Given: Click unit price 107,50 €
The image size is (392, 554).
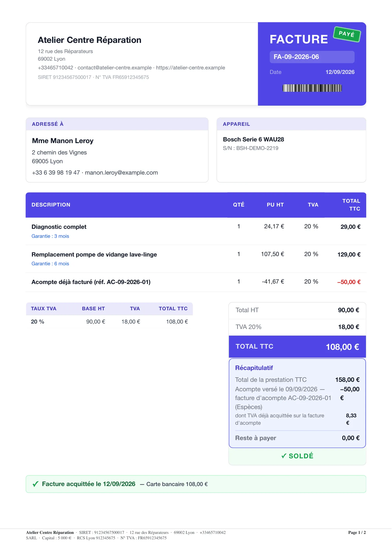Looking at the screenshot, I should (272, 254).
